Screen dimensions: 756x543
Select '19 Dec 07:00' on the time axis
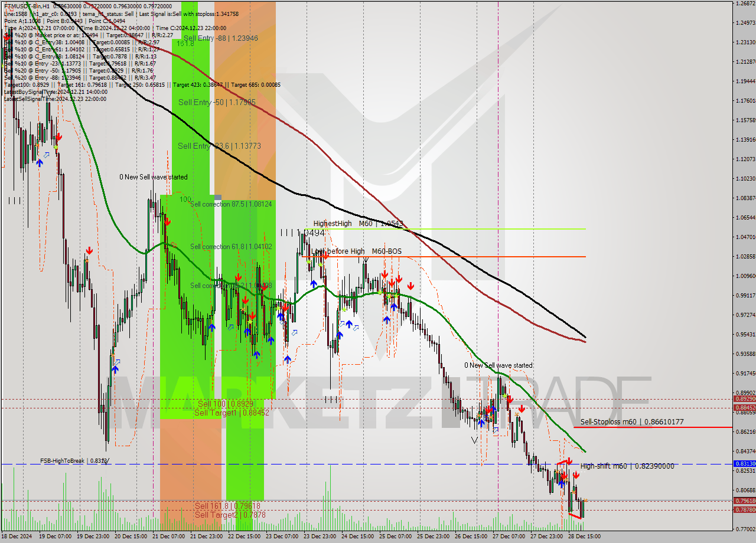pos(56,537)
